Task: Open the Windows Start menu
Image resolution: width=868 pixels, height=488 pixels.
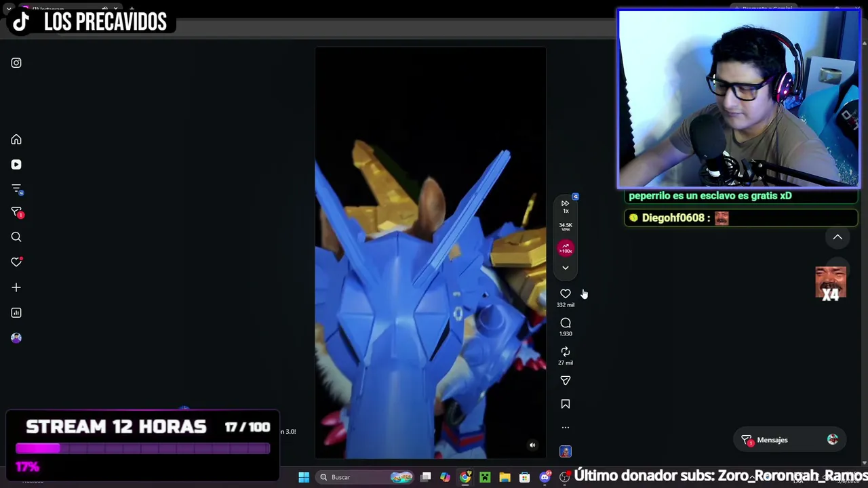Action: pos(304,477)
